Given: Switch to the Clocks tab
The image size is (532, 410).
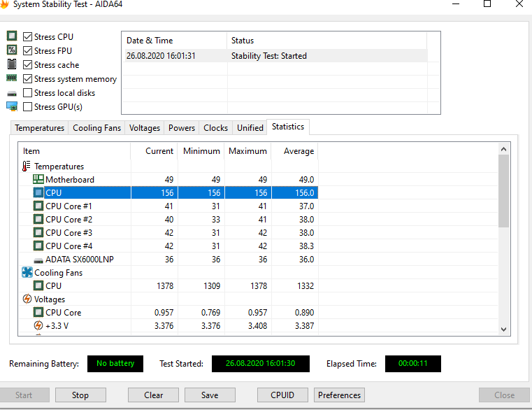Looking at the screenshot, I should (215, 128).
